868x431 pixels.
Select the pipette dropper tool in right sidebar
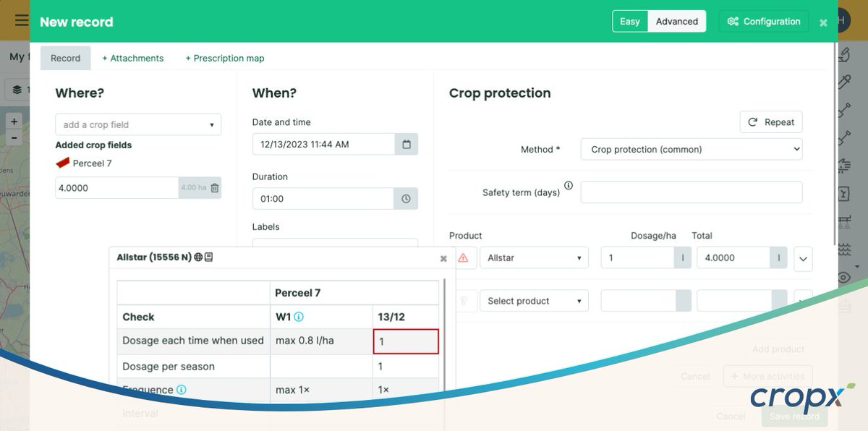point(843,82)
